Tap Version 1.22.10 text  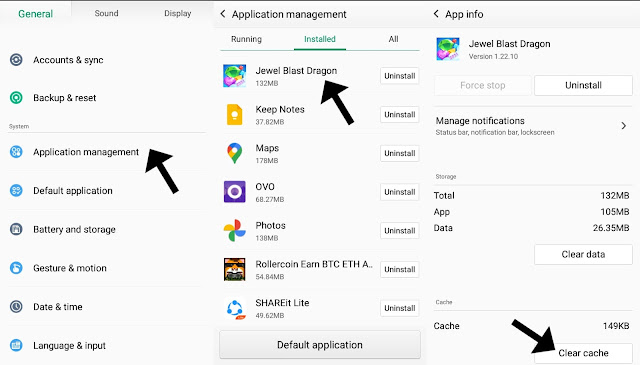pos(493,56)
